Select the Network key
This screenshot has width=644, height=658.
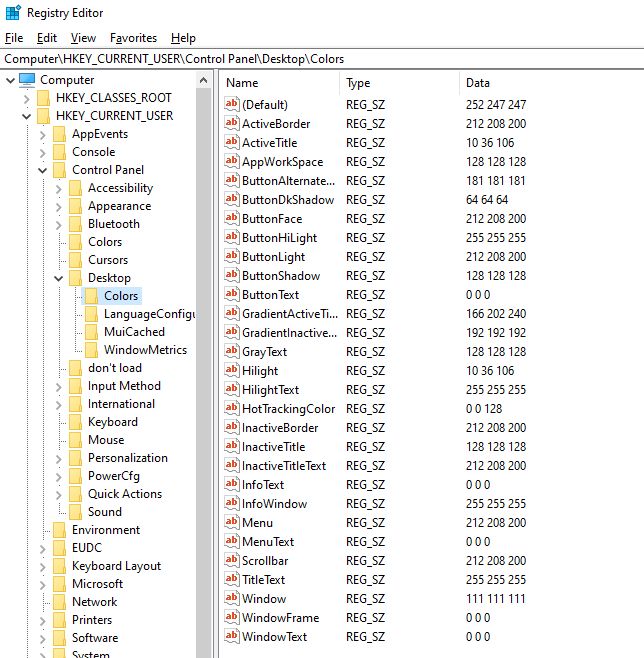click(94, 602)
